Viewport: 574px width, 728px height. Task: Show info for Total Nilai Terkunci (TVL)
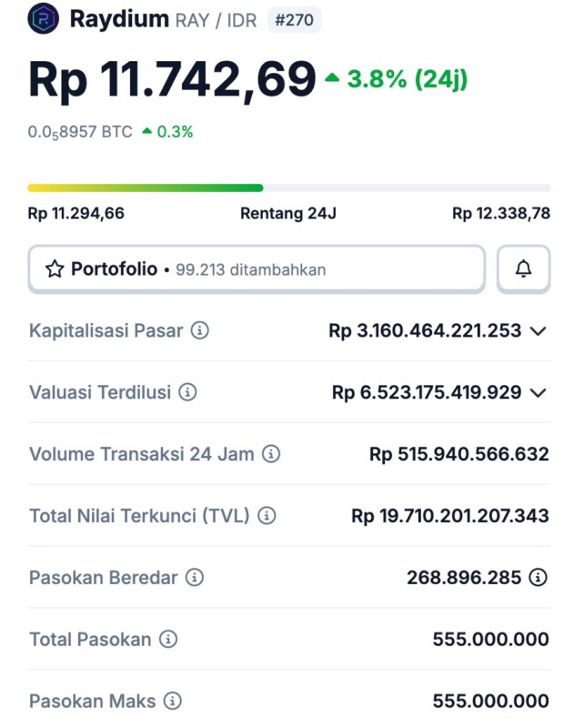click(x=267, y=516)
